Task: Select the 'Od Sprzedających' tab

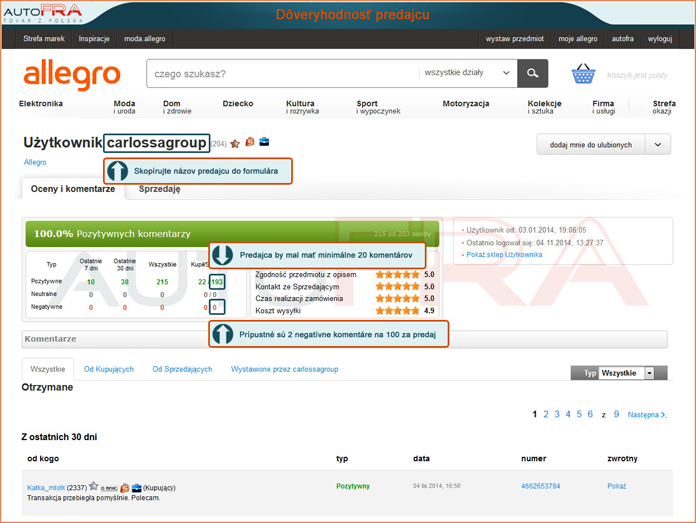Action: click(182, 369)
